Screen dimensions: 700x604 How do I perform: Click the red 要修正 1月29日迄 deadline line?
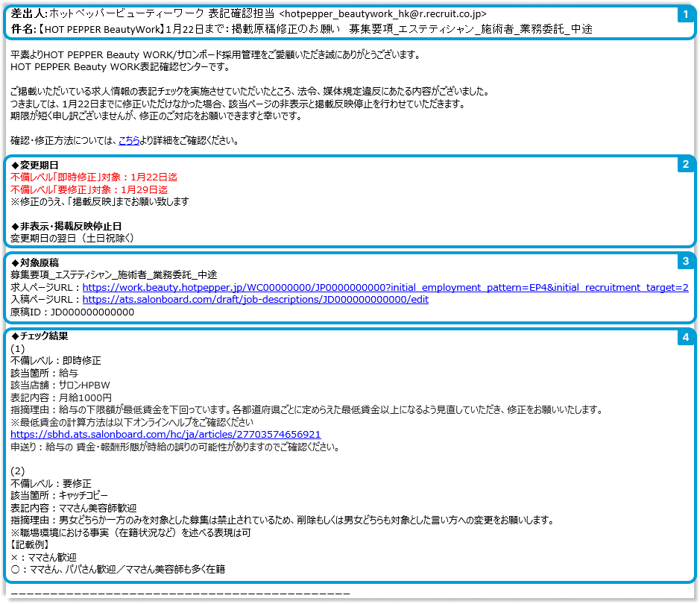(89, 190)
